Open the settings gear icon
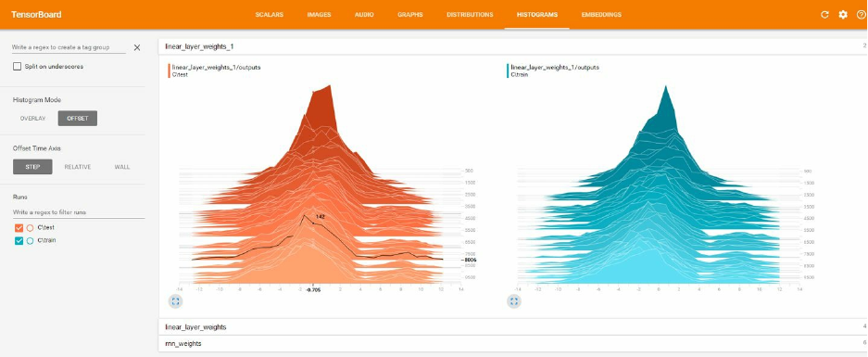This screenshot has height=357, width=868. point(843,15)
